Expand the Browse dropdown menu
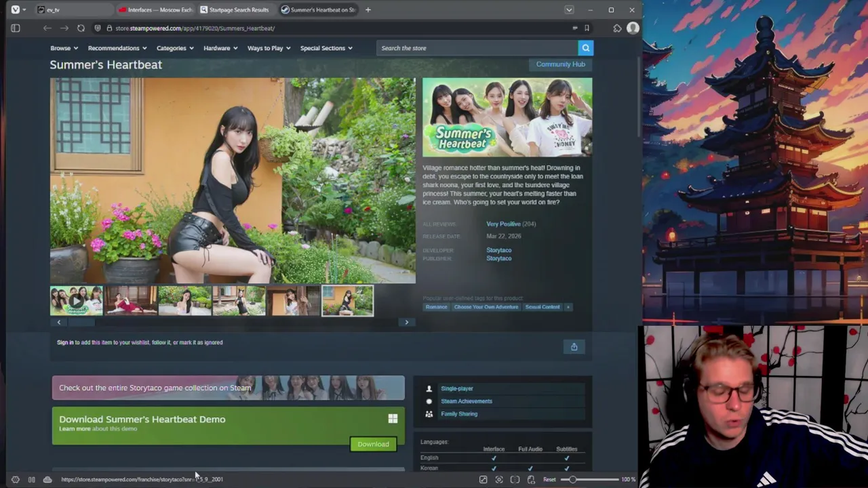This screenshot has height=488, width=868. [x=64, y=48]
